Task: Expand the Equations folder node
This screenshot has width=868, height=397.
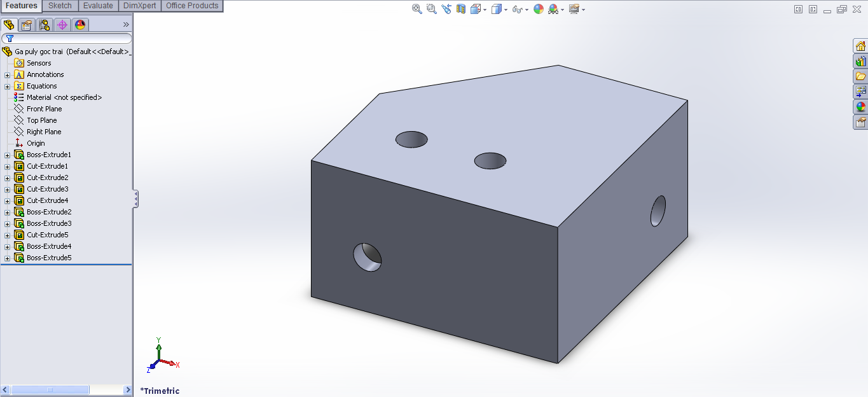Action: pos(8,86)
